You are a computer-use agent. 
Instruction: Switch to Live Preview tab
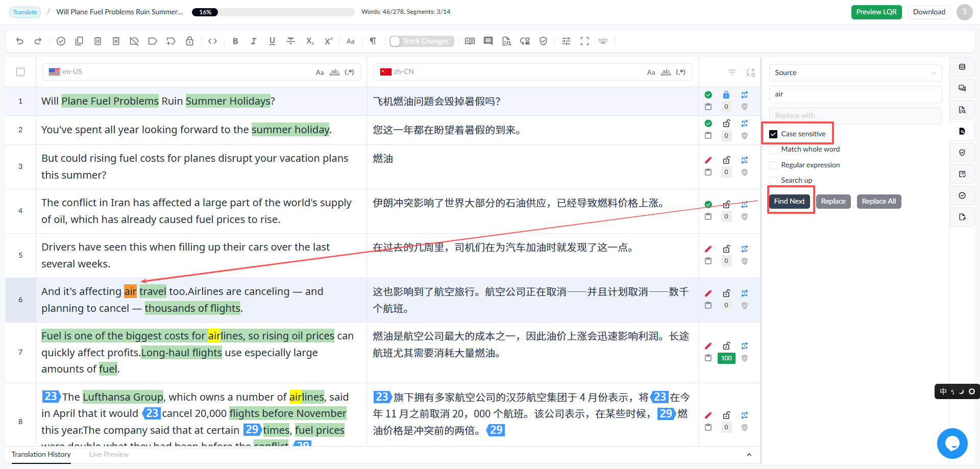pos(109,455)
